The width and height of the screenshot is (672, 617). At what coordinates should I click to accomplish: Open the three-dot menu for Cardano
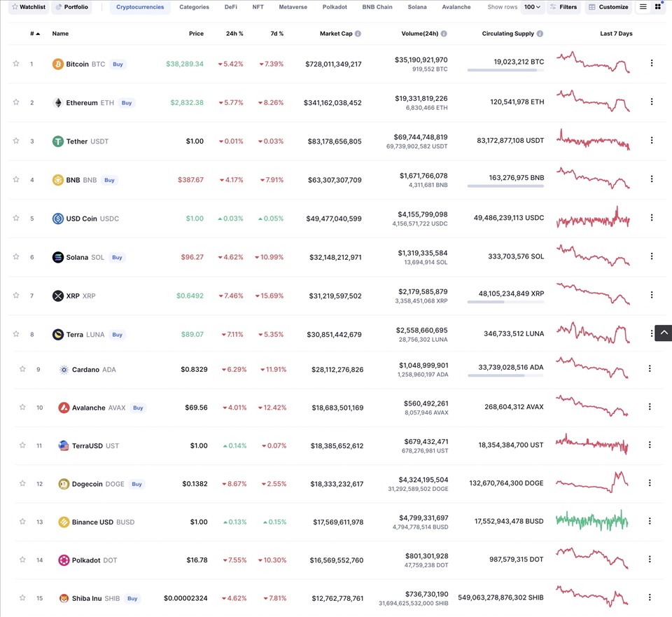[x=649, y=368]
